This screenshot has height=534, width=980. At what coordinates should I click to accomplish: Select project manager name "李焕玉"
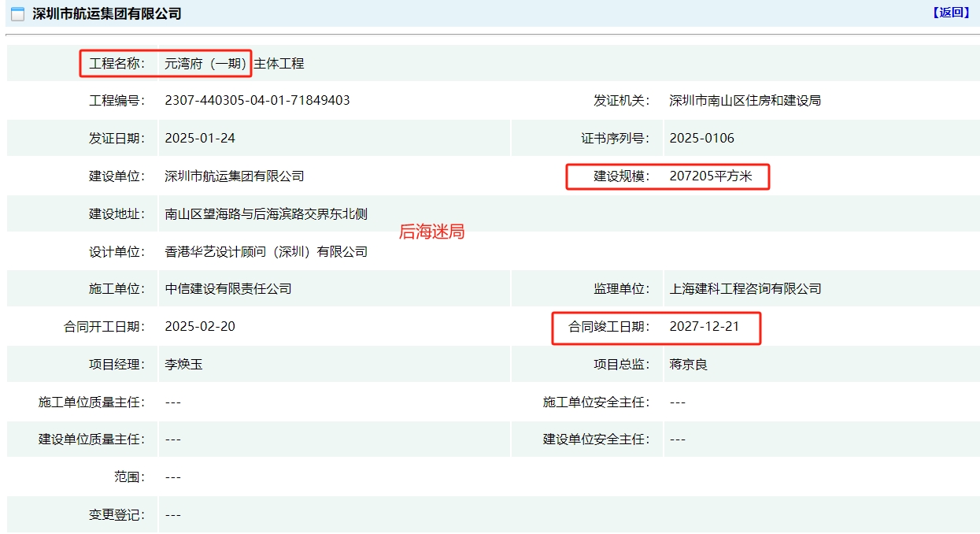pyautogui.click(x=184, y=365)
